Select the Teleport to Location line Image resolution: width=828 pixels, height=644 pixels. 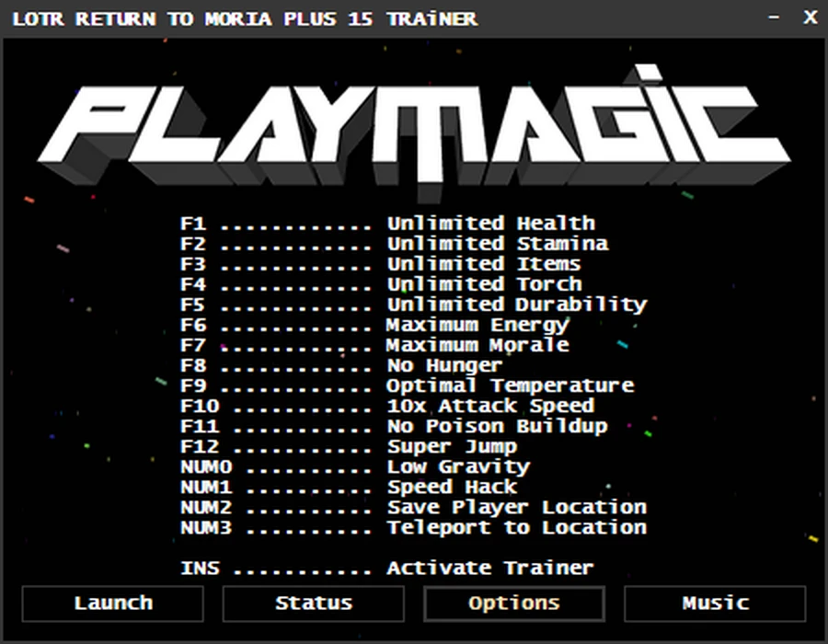[413, 528]
